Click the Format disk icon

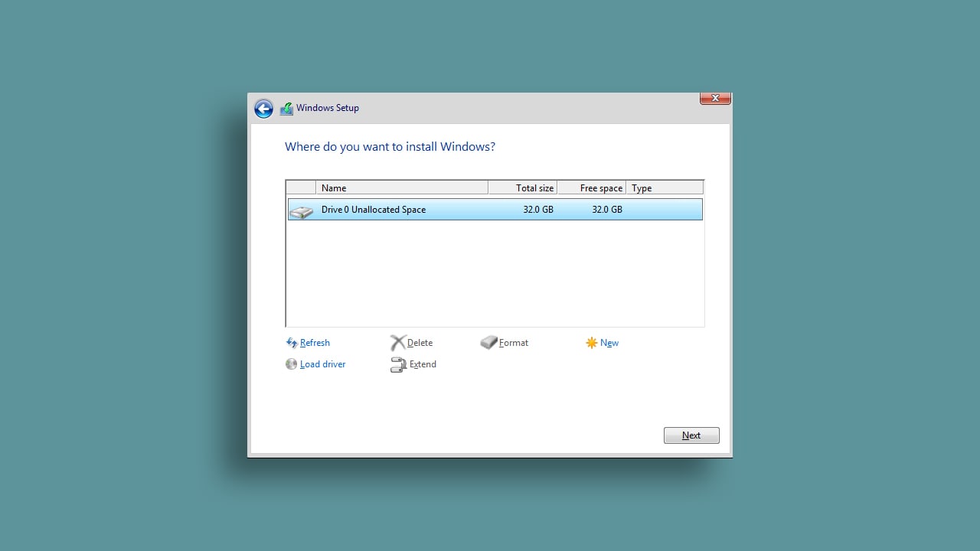(489, 343)
